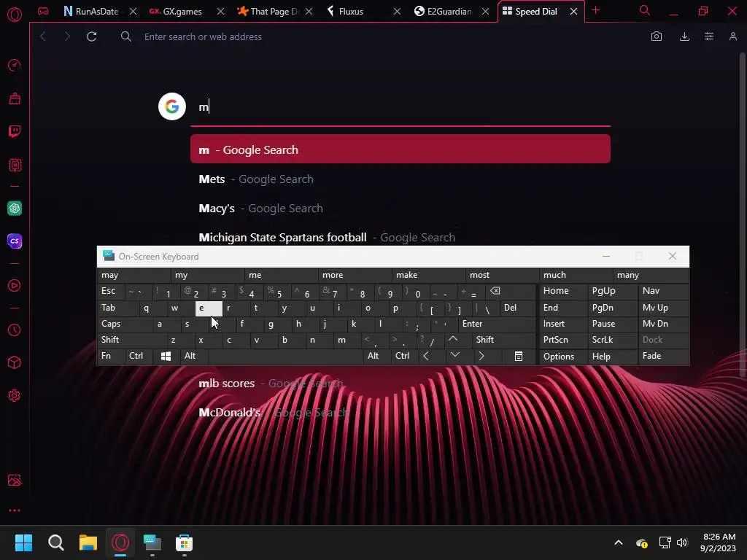Click the page vertical scrollbar
This screenshot has height=560, width=747.
pos(742,214)
